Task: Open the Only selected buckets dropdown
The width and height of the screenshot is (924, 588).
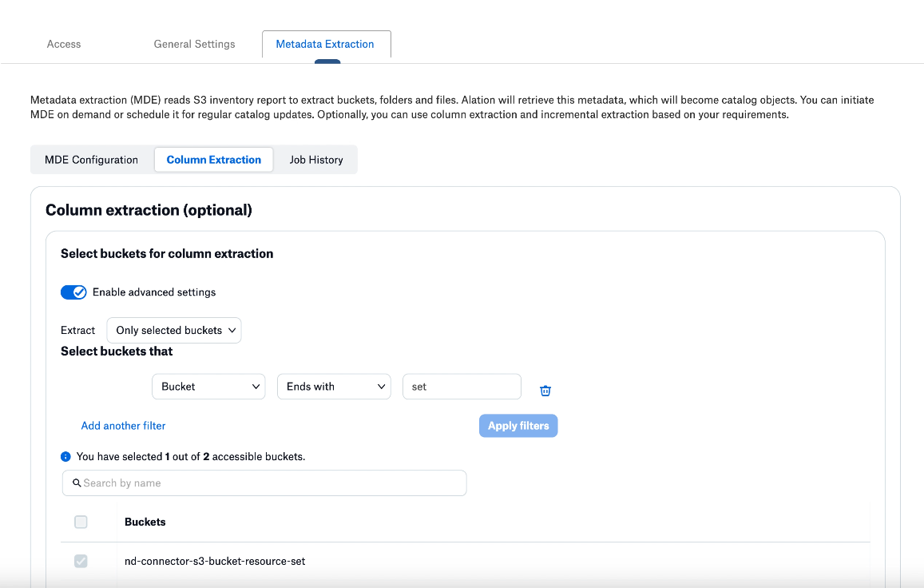Action: [x=174, y=330]
